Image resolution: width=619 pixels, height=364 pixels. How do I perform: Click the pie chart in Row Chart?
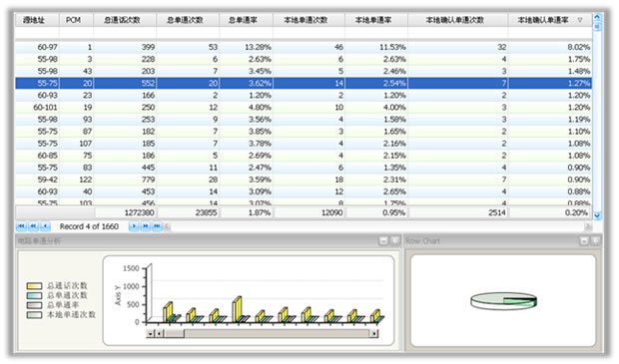point(503,301)
